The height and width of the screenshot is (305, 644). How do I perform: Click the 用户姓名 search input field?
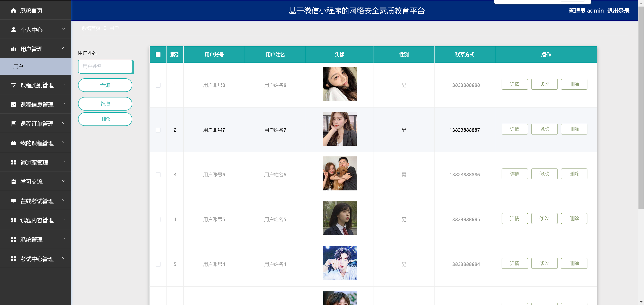(x=105, y=66)
